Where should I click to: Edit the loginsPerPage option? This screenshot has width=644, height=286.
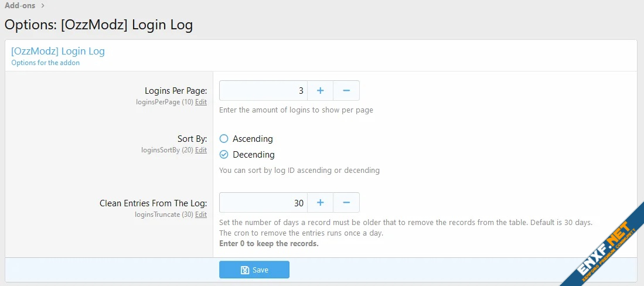pos(201,102)
